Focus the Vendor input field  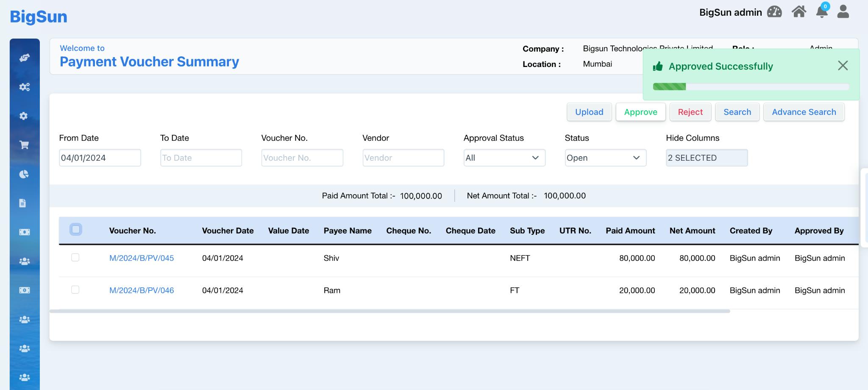coord(403,158)
